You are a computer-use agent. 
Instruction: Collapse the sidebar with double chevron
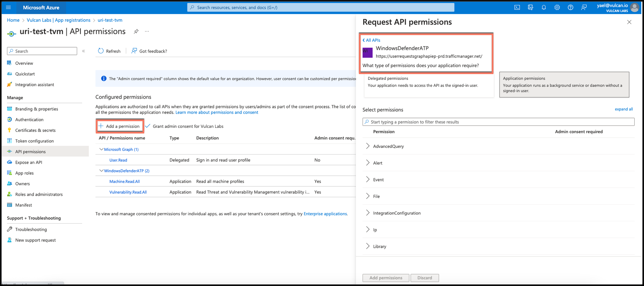tap(84, 51)
